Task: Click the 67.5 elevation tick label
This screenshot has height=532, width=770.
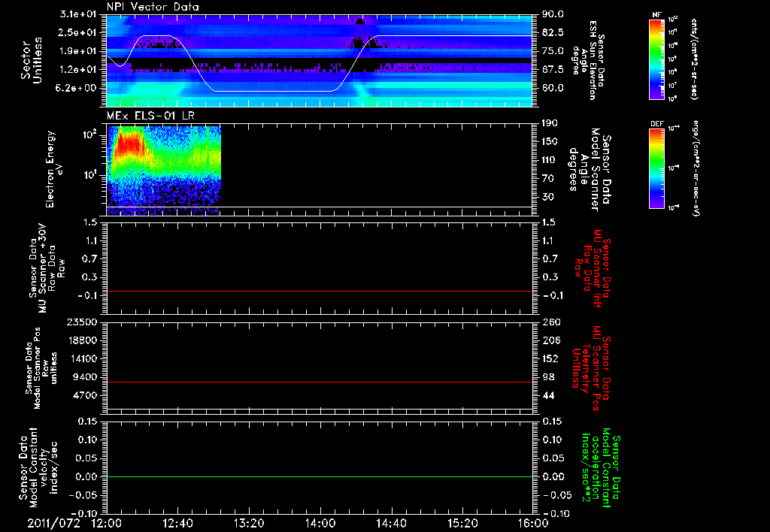Action: tap(553, 70)
